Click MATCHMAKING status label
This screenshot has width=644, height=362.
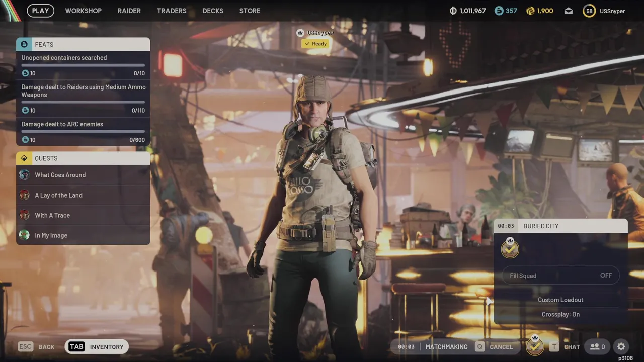pyautogui.click(x=446, y=347)
